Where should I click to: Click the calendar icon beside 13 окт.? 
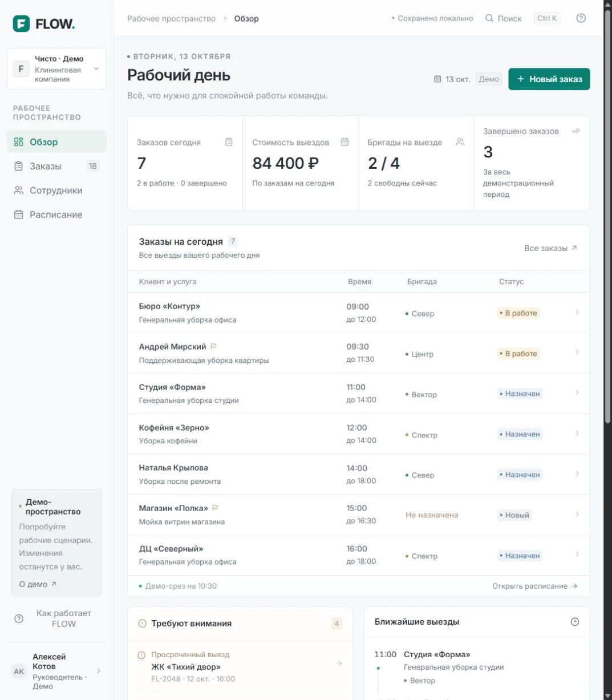[437, 79]
